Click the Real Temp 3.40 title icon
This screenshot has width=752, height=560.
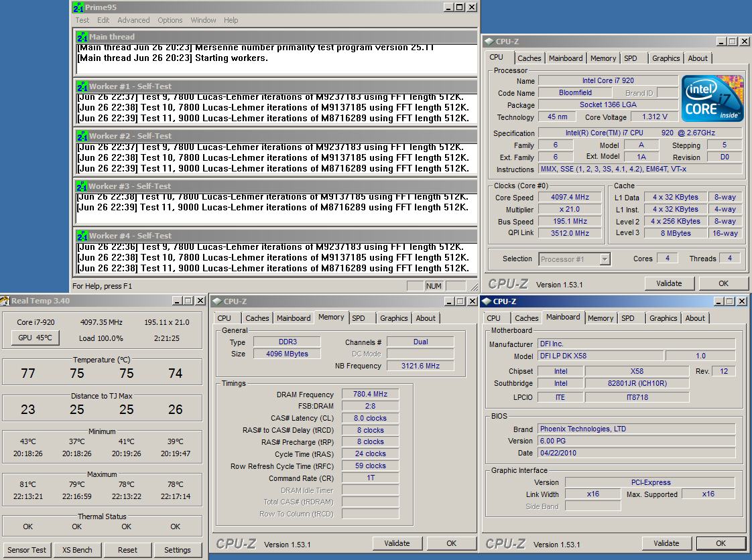(x=5, y=301)
